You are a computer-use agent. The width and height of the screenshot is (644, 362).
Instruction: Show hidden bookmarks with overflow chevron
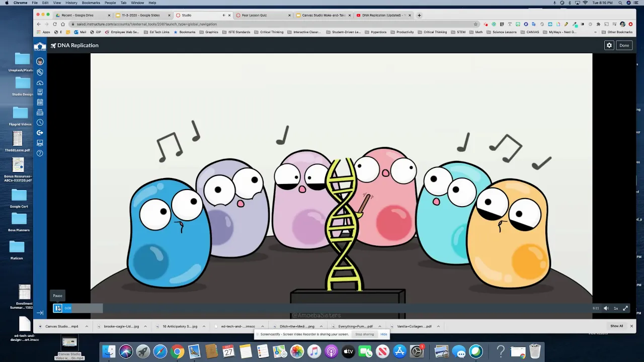pos(595,32)
